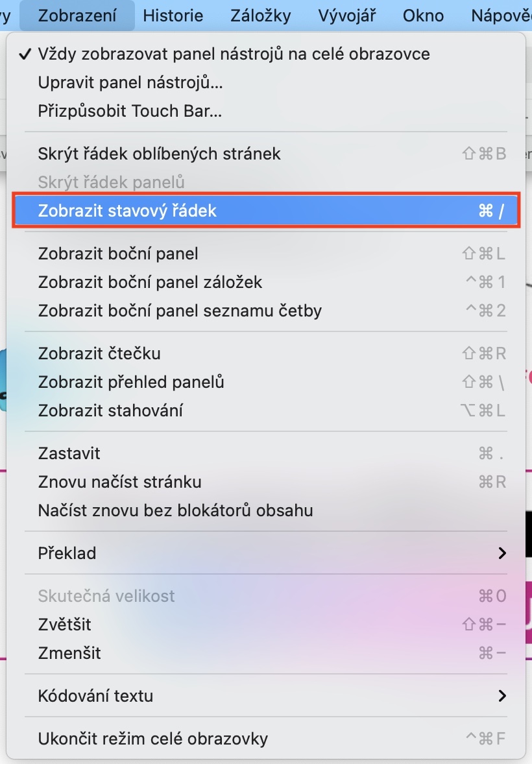Open the 'Historie' menu bar item
This screenshot has width=532, height=764.
click(x=173, y=16)
